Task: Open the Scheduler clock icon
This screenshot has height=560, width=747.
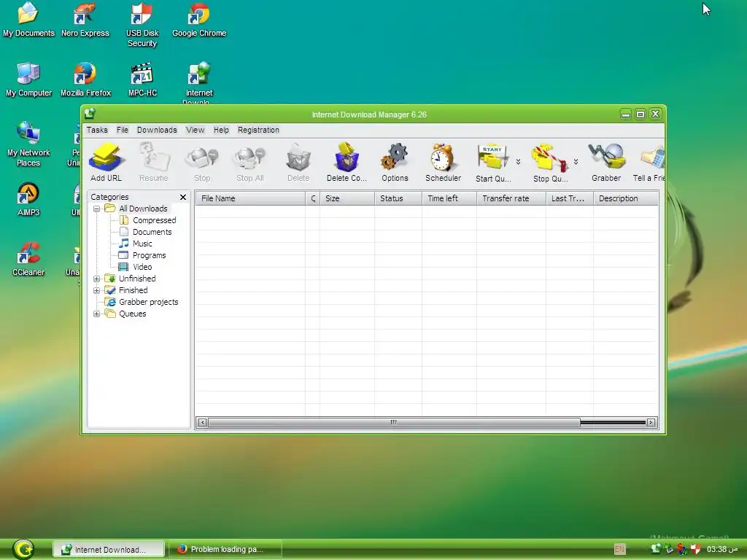Action: click(443, 162)
